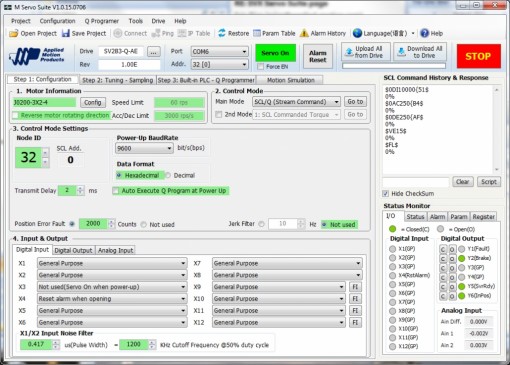This screenshot has width=510, height=365.
Task: Click the Help question-mark icon
Action: click(424, 33)
